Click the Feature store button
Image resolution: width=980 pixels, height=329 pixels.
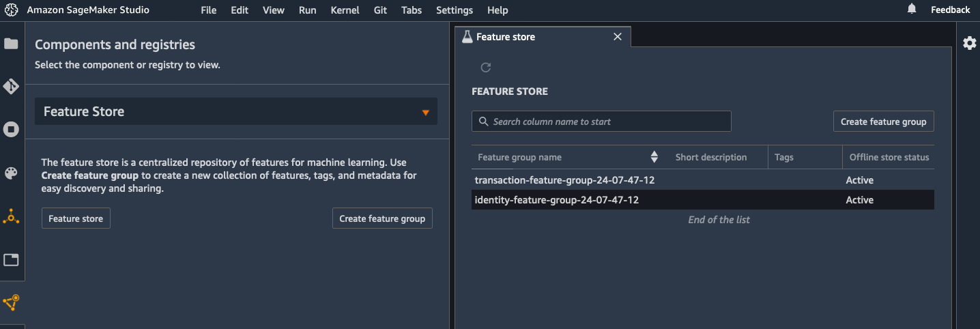(76, 218)
